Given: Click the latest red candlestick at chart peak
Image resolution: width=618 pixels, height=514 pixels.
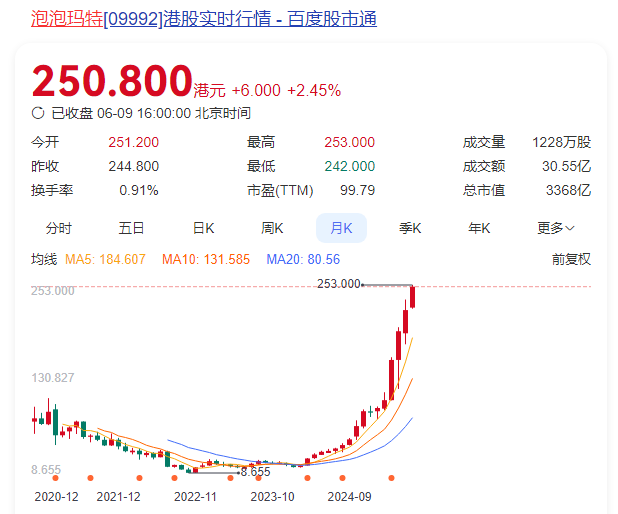Looking at the screenshot, I should click(413, 297).
